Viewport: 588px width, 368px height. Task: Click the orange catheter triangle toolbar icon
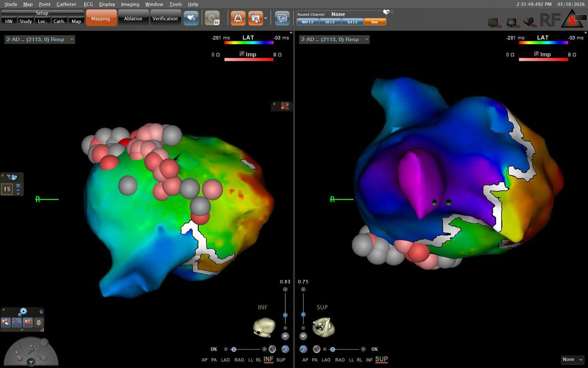pyautogui.click(x=238, y=18)
